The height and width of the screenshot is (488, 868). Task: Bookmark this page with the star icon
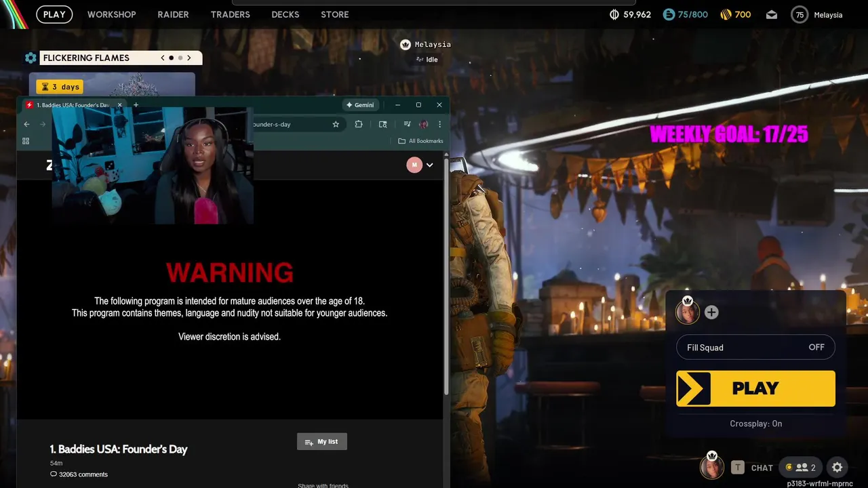click(x=336, y=124)
